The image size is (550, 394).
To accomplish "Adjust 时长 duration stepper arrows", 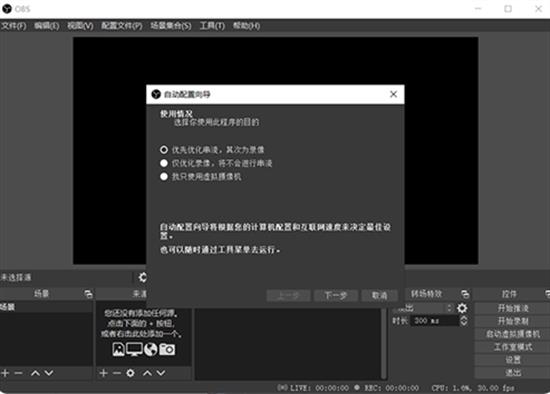I will 464,321.
